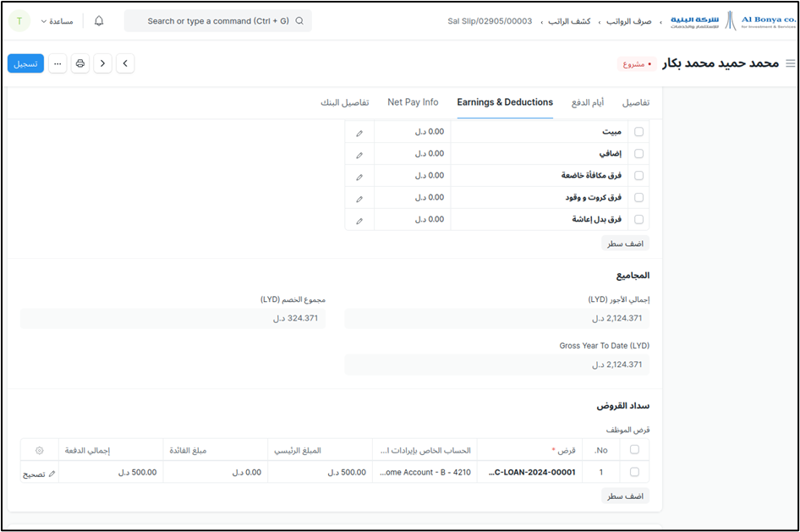Screen dimensions: 800x532
Task: Open loan table settings gear icon
Action: tap(39, 450)
